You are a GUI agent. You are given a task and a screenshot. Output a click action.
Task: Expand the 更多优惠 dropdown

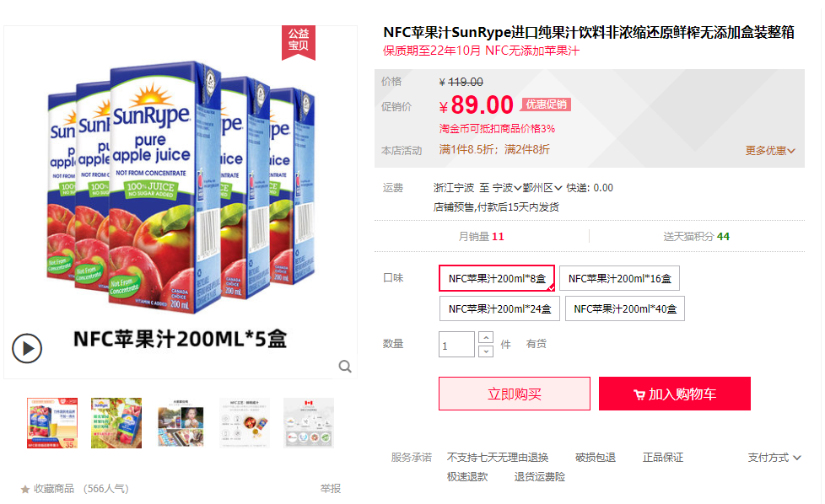coord(770,151)
